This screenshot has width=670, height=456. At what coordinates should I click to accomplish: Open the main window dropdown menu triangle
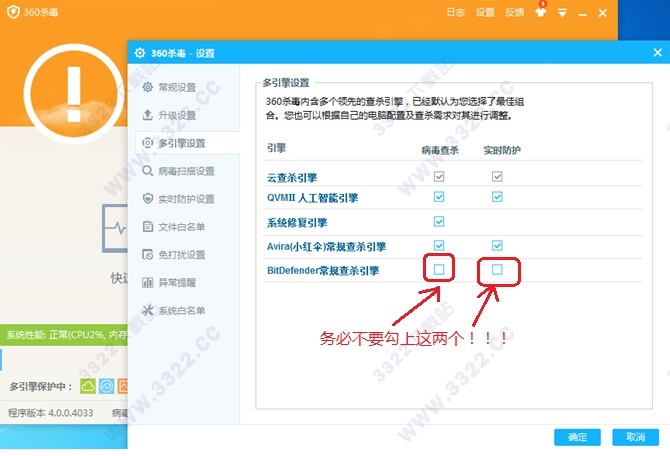[x=562, y=13]
